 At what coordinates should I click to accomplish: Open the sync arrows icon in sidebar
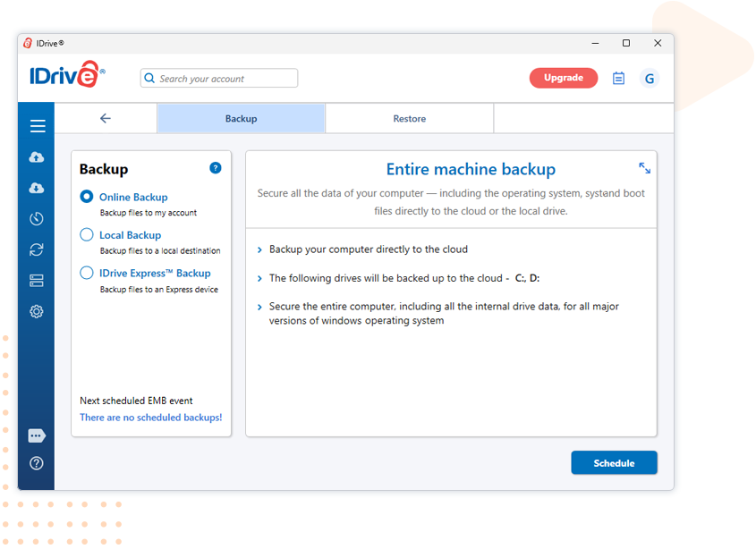click(x=37, y=249)
